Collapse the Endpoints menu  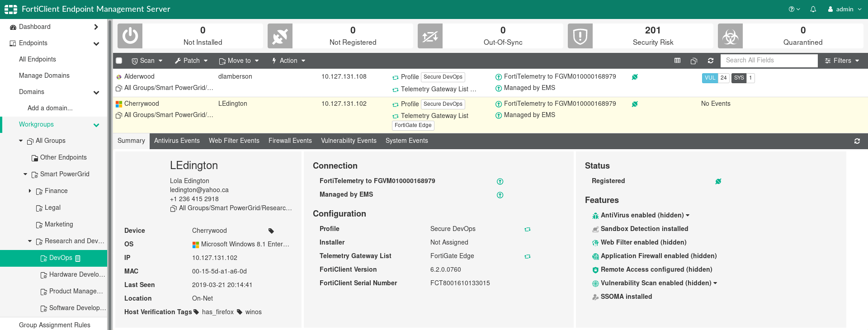(x=96, y=43)
